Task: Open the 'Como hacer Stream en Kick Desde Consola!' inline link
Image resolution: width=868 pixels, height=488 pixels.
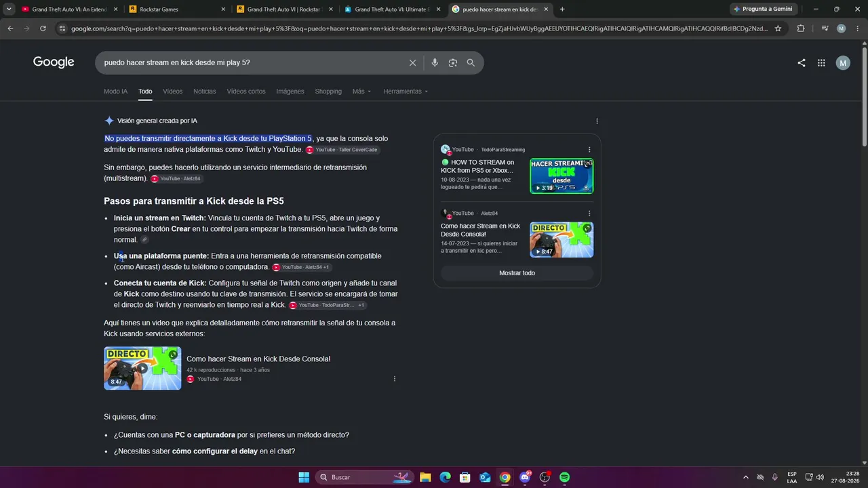Action: point(258,359)
